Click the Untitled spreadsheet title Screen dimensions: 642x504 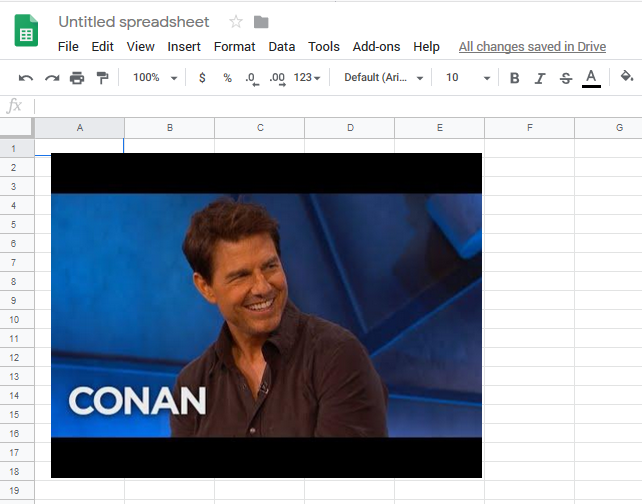tap(133, 22)
